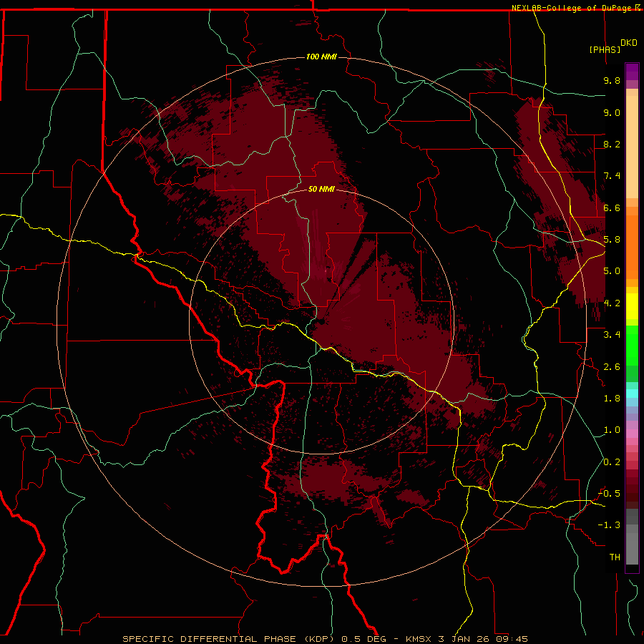Pick the gray segment of the color scale
The width and height of the screenshot is (644, 644).
point(632,537)
